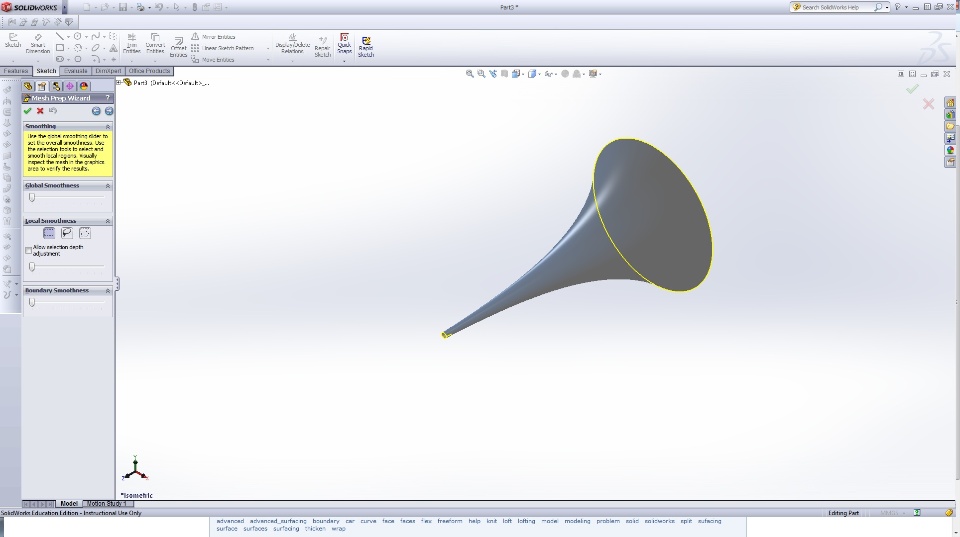This screenshot has height=537, width=960.
Task: Click the Sketch tool in the ribbon
Action: [x=12, y=40]
